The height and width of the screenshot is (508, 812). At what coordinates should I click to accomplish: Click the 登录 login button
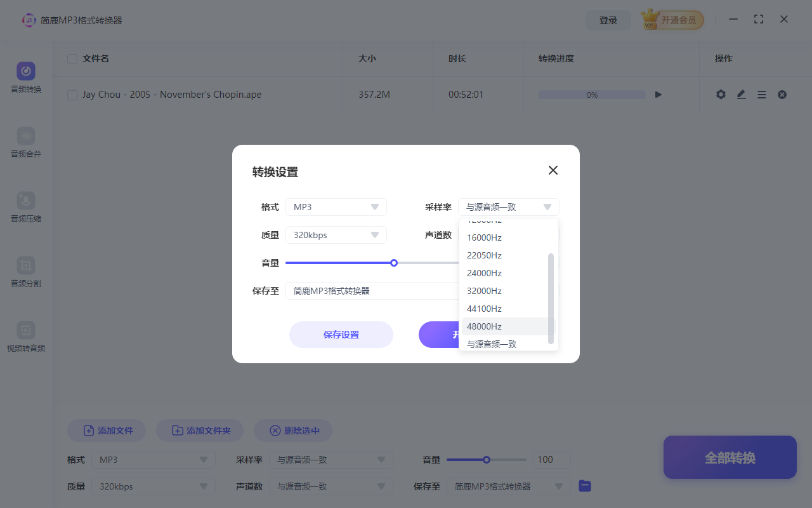[x=608, y=20]
